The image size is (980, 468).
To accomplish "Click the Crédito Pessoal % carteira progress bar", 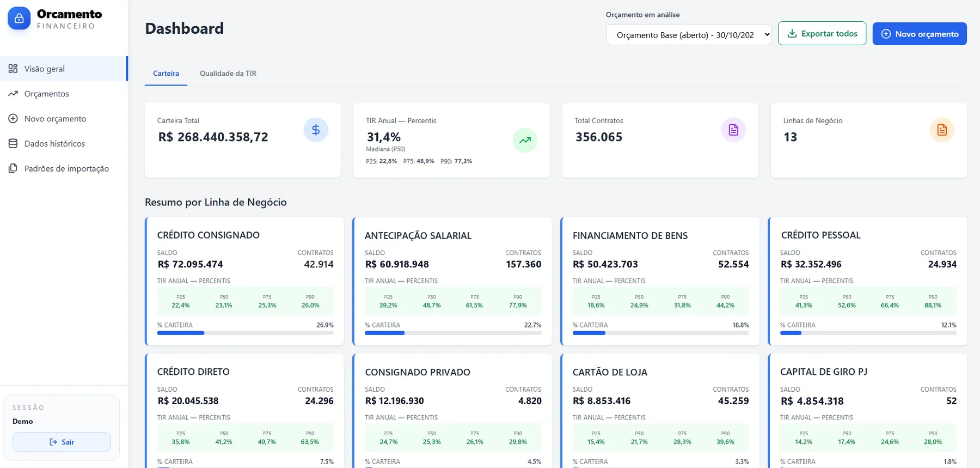I will [x=868, y=333].
